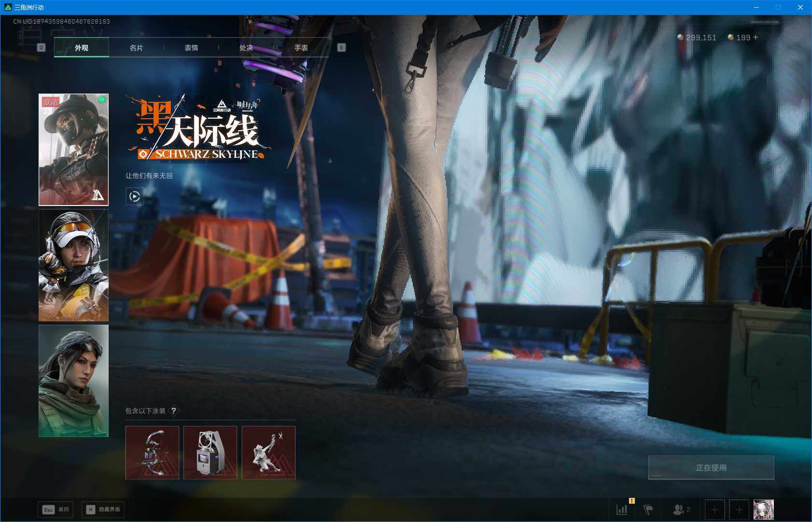Play the 黑天际线 skin preview video
This screenshot has width=812, height=522.
tap(135, 196)
